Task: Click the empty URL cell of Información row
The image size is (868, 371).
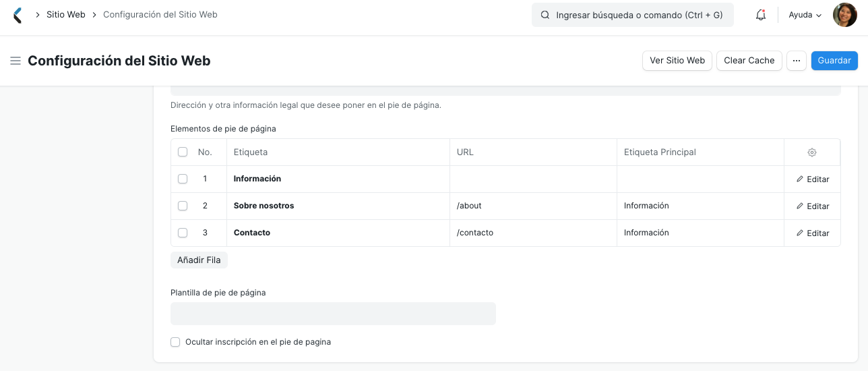Action: pyautogui.click(x=533, y=179)
